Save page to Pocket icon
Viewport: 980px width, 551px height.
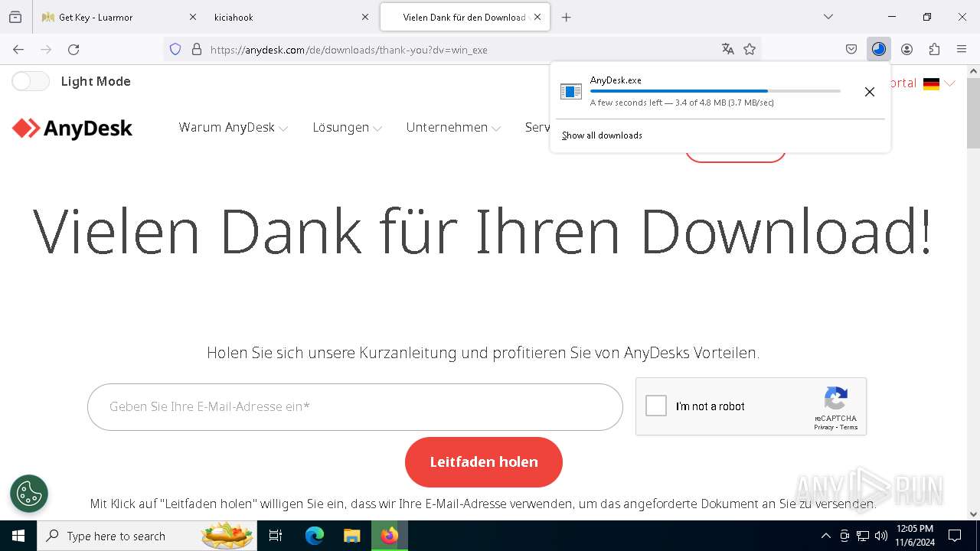[x=851, y=49]
